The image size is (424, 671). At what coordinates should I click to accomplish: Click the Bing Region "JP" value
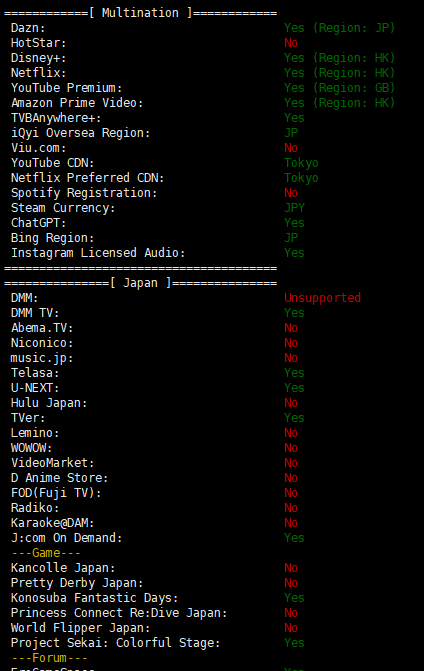(x=291, y=238)
